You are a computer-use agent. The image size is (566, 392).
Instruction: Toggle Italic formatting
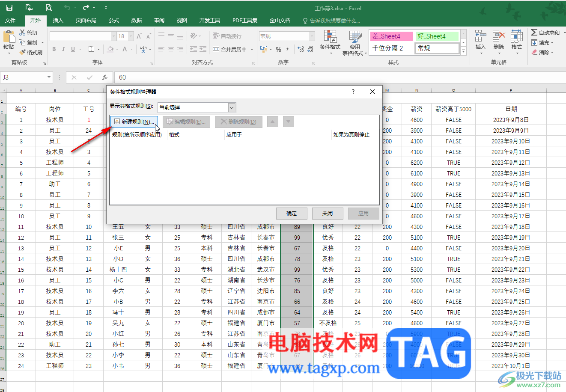(63, 49)
